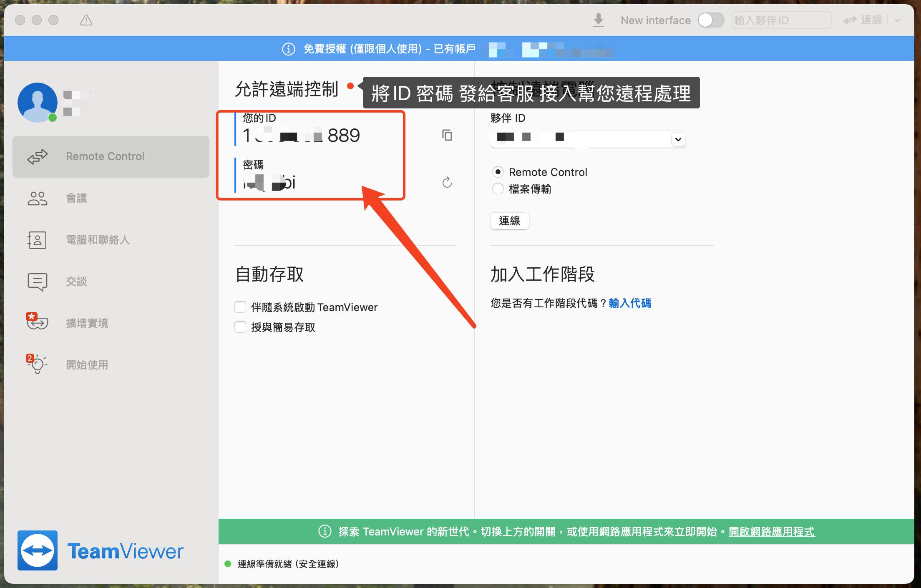Open the 交談 chat section
This screenshot has height=588, width=921.
(111, 281)
